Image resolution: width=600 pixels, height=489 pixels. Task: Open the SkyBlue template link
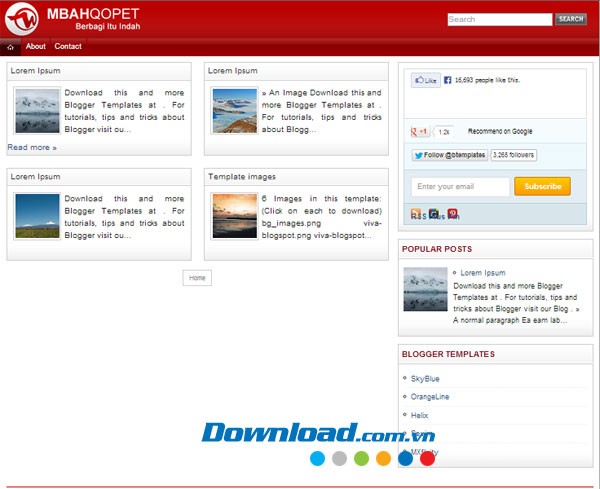[x=425, y=379]
